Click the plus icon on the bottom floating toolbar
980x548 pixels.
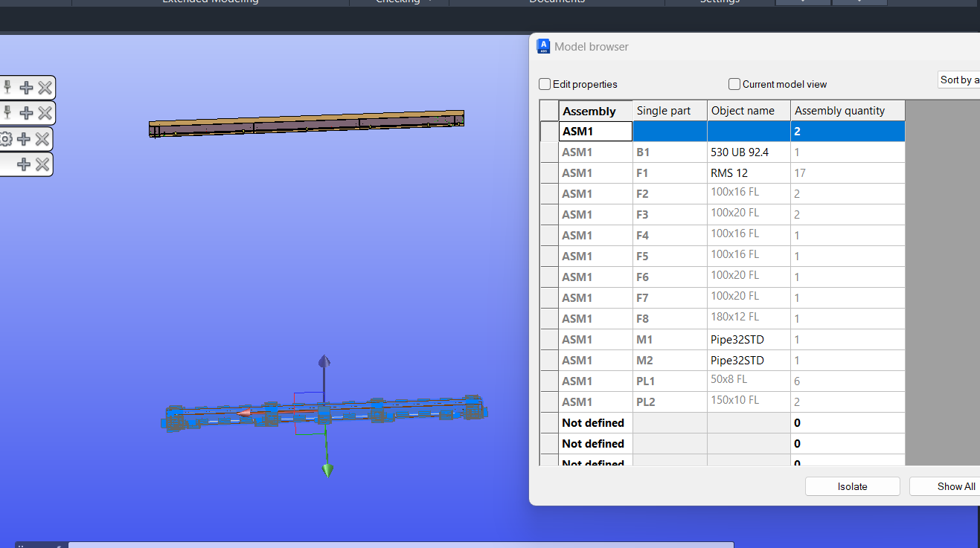click(x=25, y=164)
